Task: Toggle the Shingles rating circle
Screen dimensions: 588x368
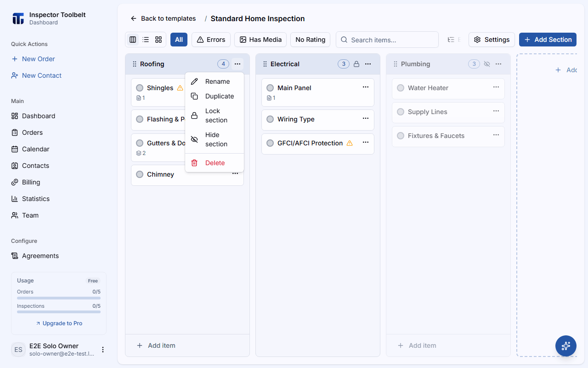Action: (140, 88)
